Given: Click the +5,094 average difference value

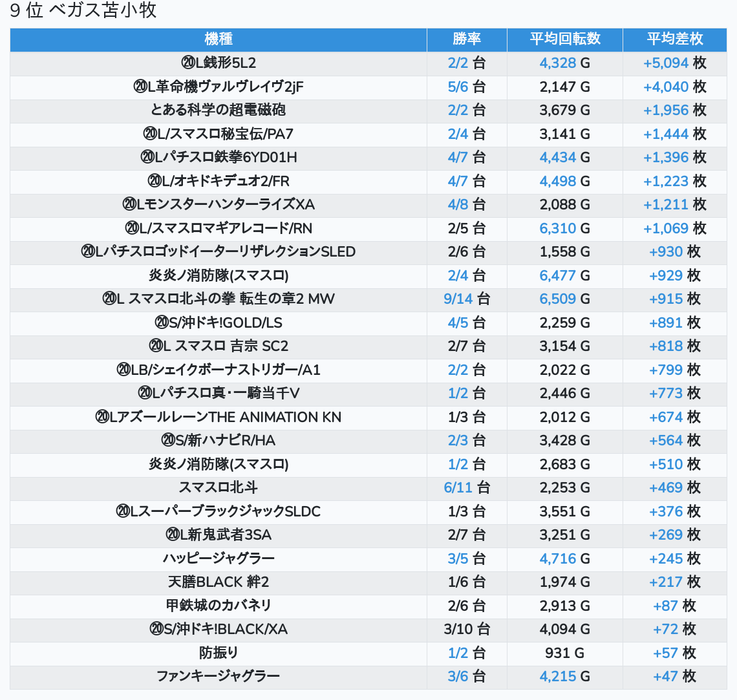Looking at the screenshot, I should [x=666, y=63].
